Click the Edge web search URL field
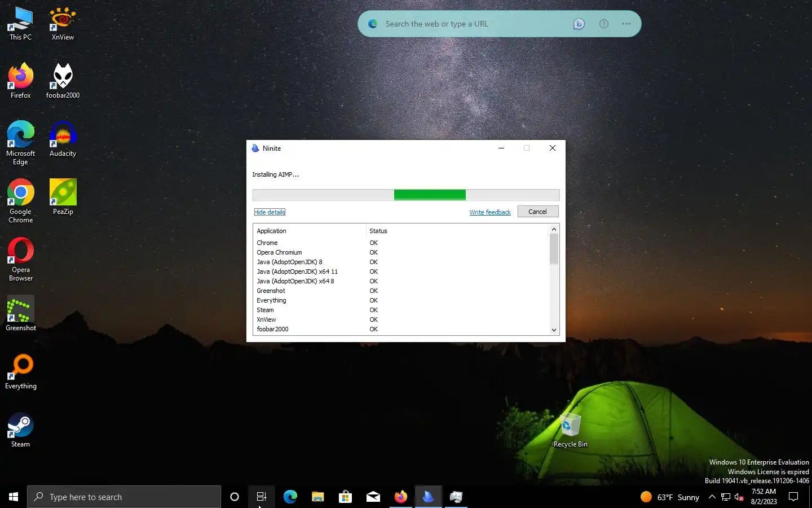Viewport: 812px width, 508px height. (474, 24)
